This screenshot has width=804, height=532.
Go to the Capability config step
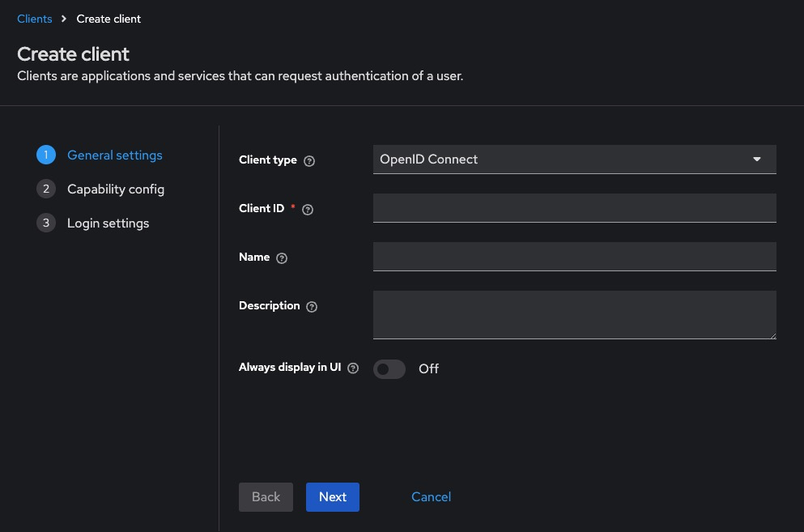click(x=115, y=189)
